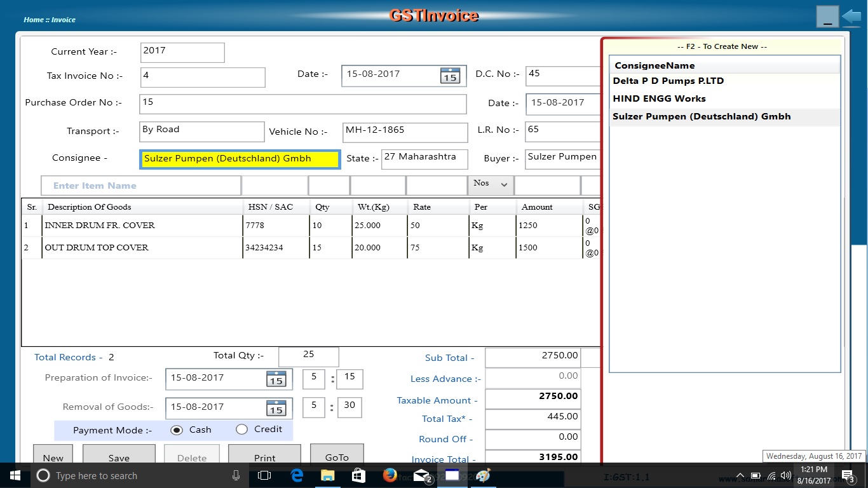Click the L.R. No field
The height and width of the screenshot is (488, 868).
563,132
